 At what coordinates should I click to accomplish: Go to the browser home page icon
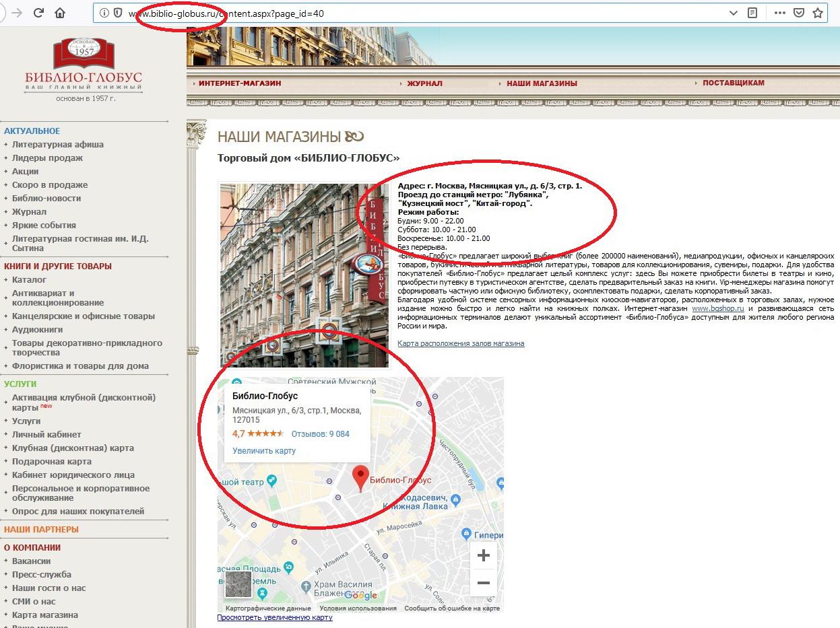coord(60,13)
